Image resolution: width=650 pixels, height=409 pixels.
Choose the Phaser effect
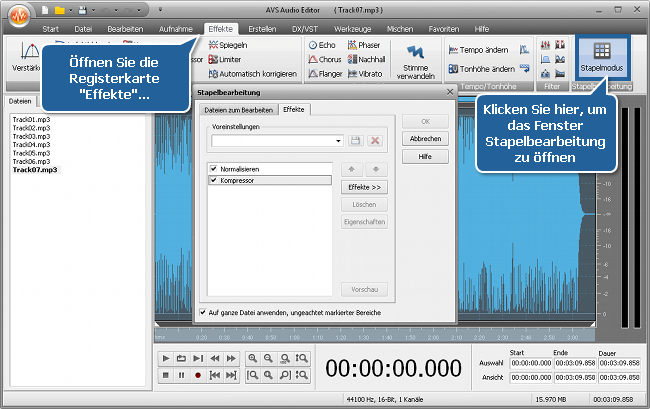(364, 45)
